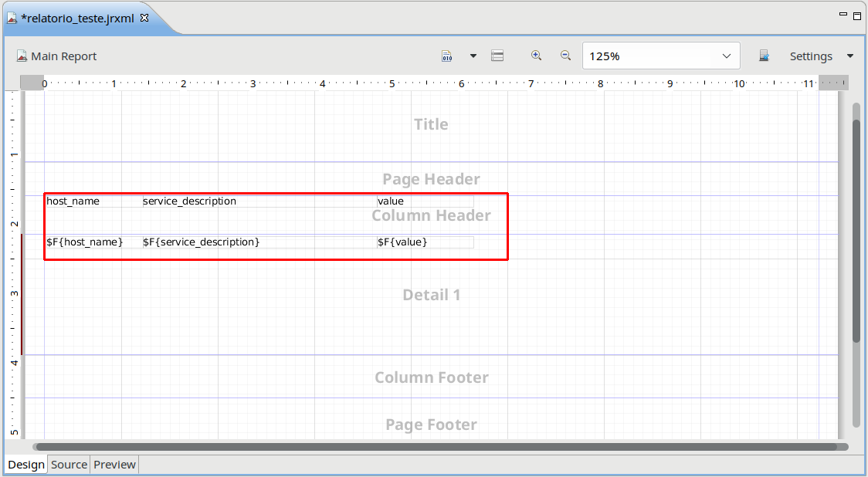This screenshot has height=477, width=868.
Task: Click the Main Report link
Action: tap(56, 56)
